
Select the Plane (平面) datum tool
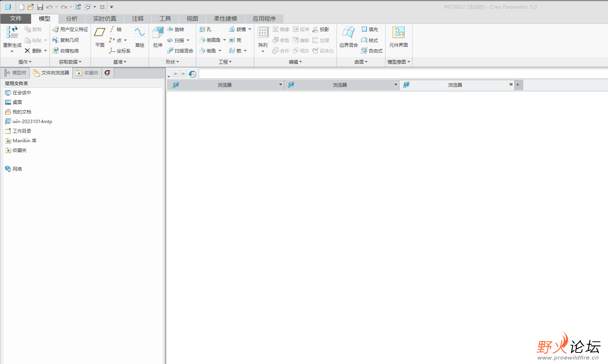100,38
